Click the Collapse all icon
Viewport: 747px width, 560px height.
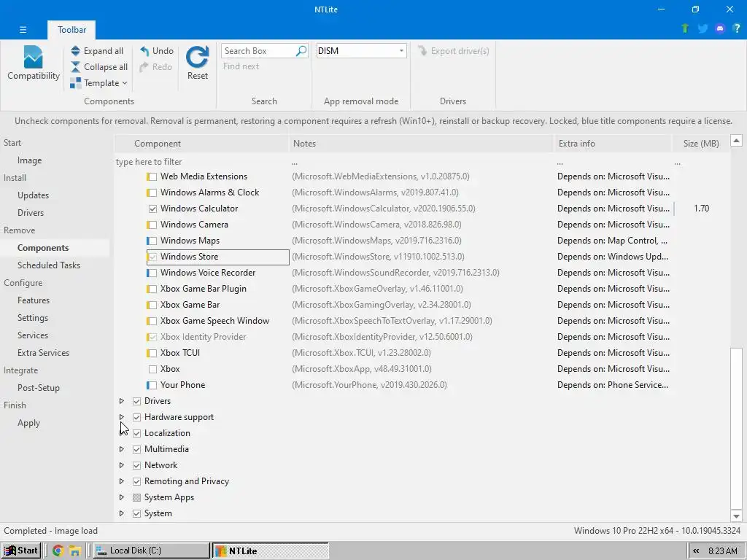tap(75, 67)
